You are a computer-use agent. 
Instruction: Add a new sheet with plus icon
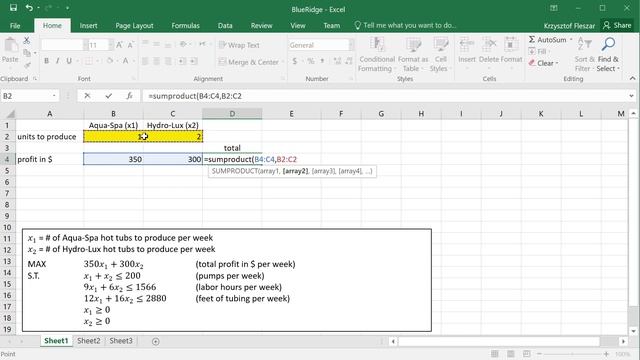[156, 341]
